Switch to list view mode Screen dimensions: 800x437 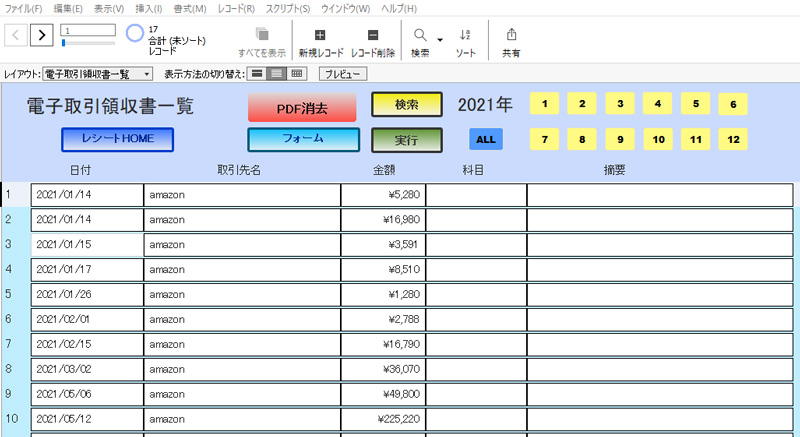(x=277, y=74)
